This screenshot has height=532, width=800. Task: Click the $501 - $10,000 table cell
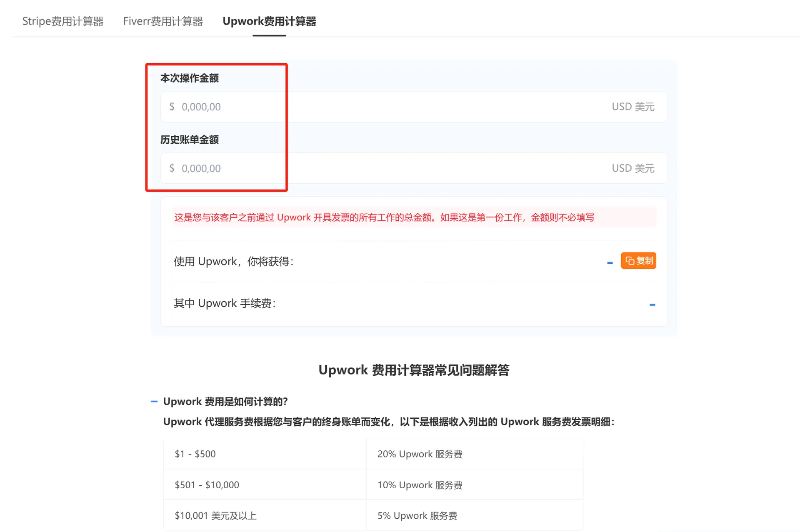(x=265, y=485)
